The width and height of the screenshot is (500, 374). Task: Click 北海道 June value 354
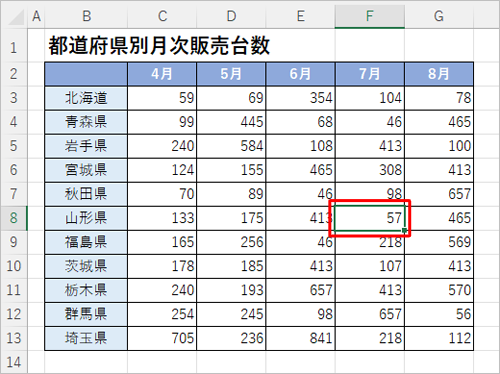[300, 98]
